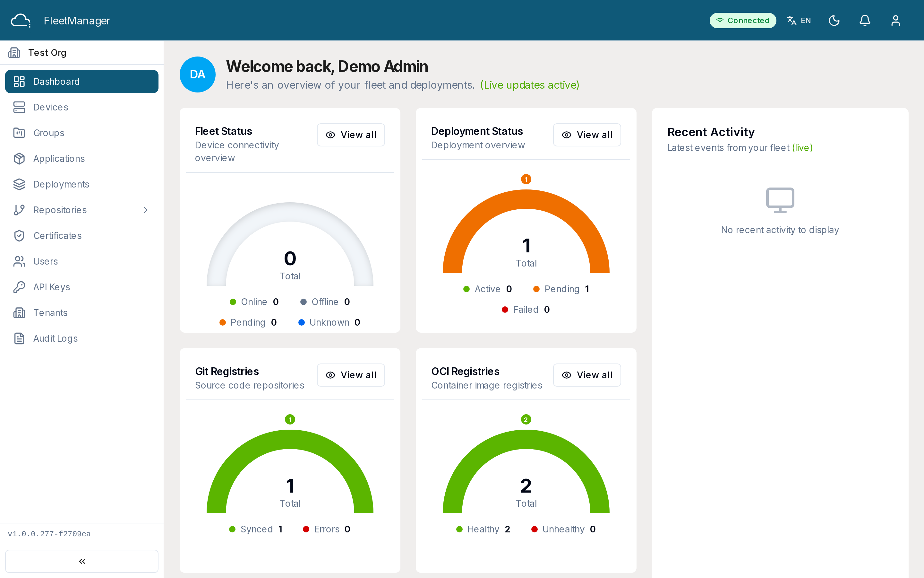Viewport: 924px width, 578px height.
Task: Click the monitor icon in Recent Activity
Action: (780, 200)
